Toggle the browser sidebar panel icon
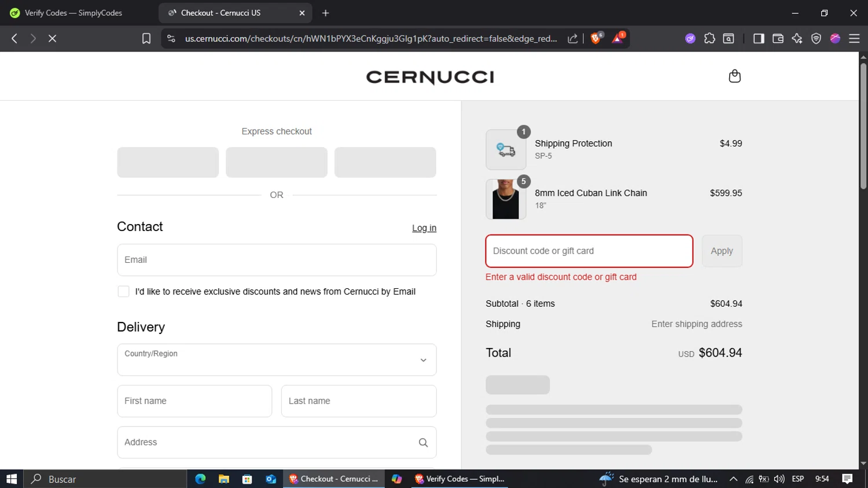Viewport: 868px width, 488px height. coord(759,38)
